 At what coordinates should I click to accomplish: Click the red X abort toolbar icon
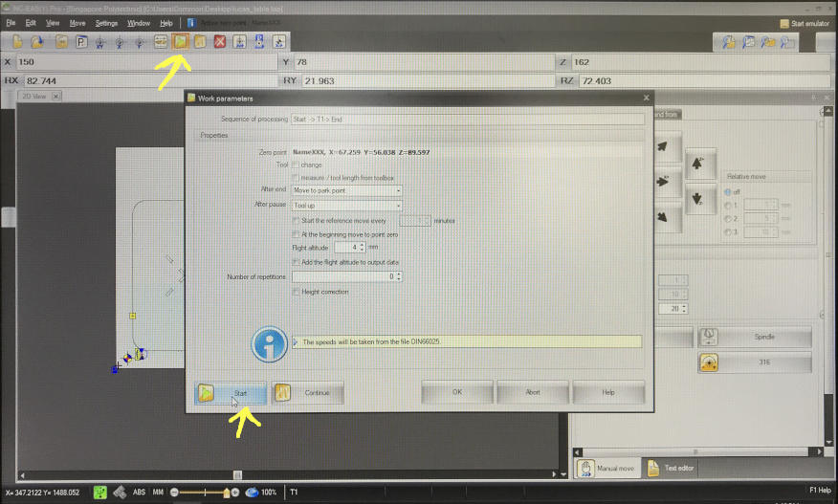[x=220, y=41]
